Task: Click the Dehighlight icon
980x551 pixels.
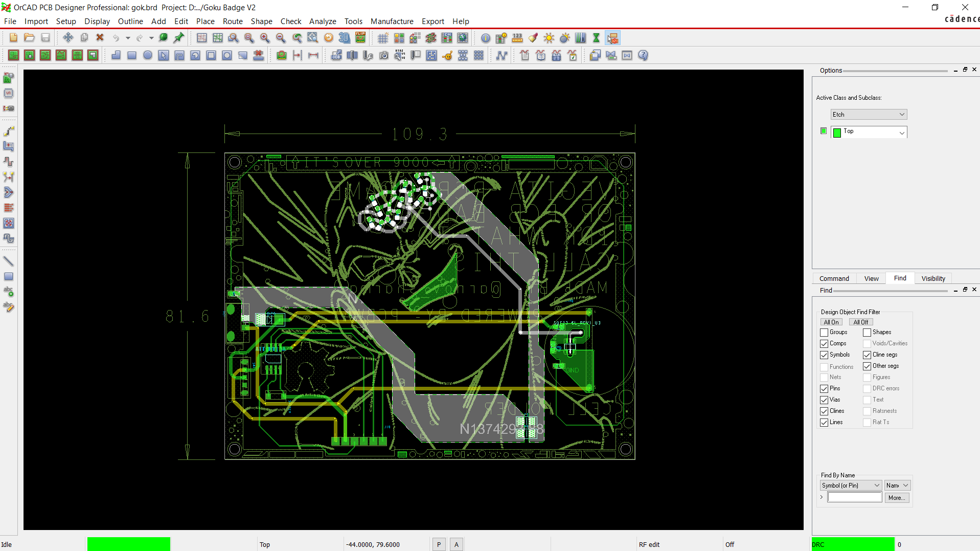Action: click(565, 38)
